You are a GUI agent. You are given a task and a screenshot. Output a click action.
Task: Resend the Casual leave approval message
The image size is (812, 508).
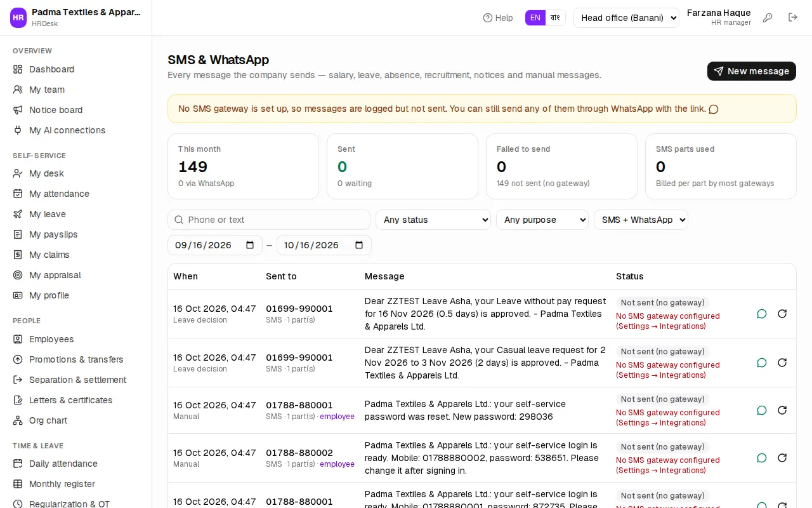click(782, 363)
